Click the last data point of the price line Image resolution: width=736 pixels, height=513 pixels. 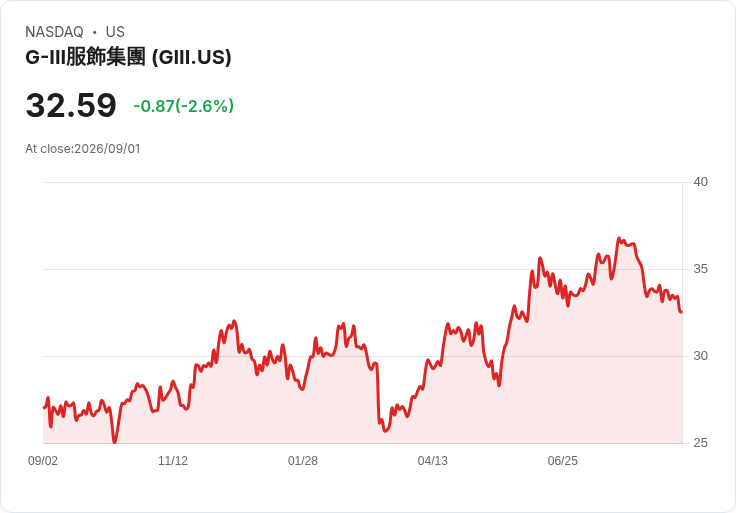coord(681,312)
